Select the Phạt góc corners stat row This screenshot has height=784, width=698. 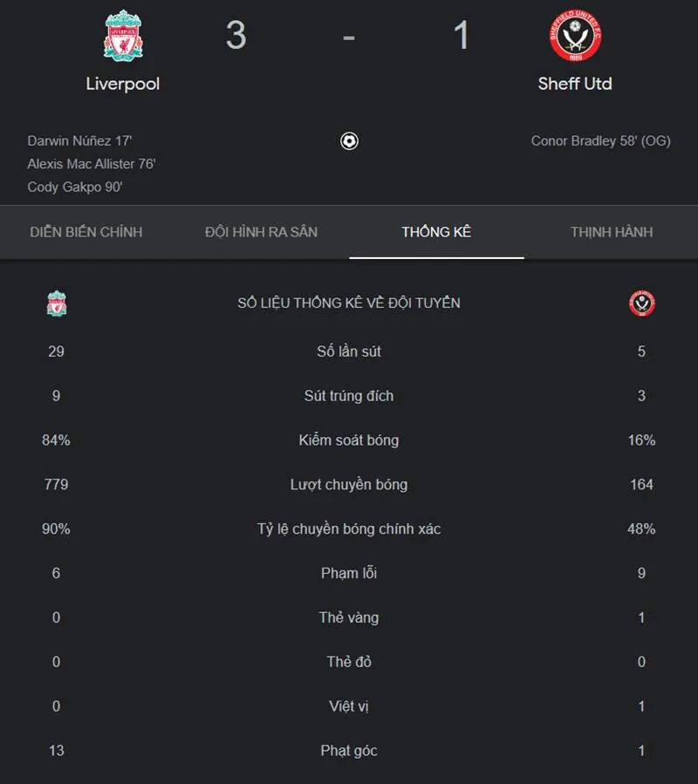[x=349, y=750]
